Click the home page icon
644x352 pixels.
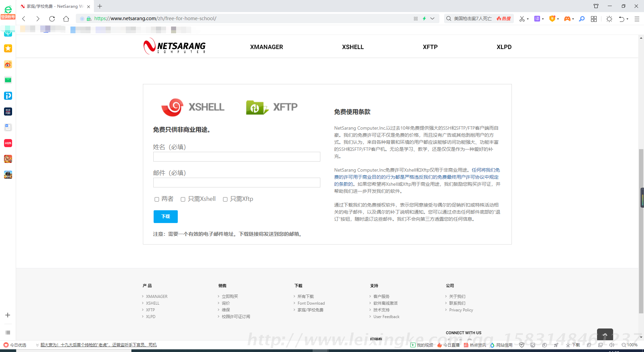coord(66,19)
